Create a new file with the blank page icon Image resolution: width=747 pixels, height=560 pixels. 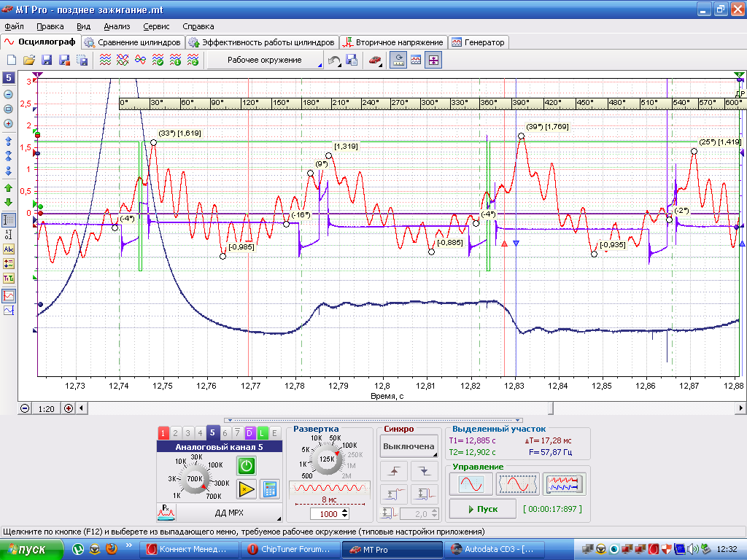(12, 60)
